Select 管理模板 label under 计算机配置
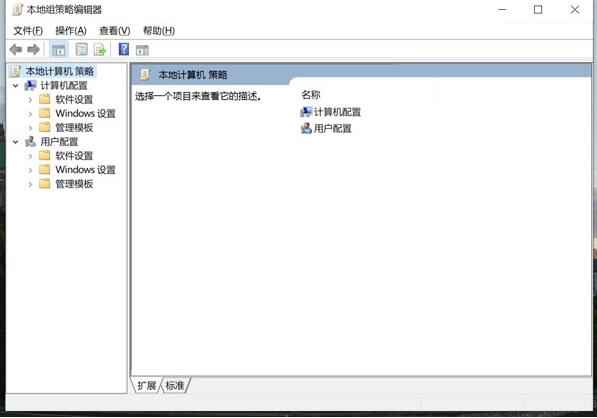 pyautogui.click(x=74, y=128)
